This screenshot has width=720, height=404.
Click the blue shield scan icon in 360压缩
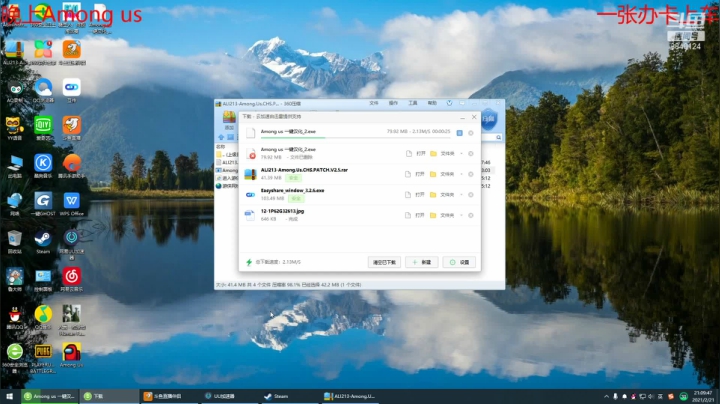pyautogui.click(x=489, y=119)
